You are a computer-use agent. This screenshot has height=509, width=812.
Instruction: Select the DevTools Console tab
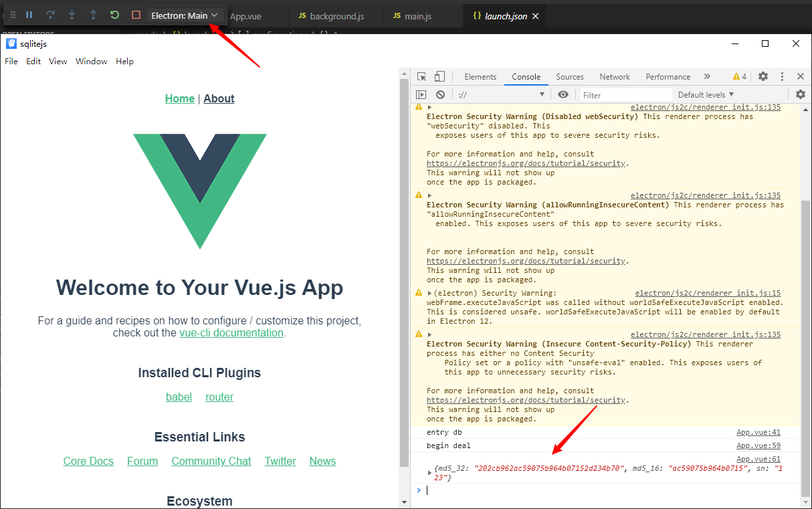coord(526,77)
